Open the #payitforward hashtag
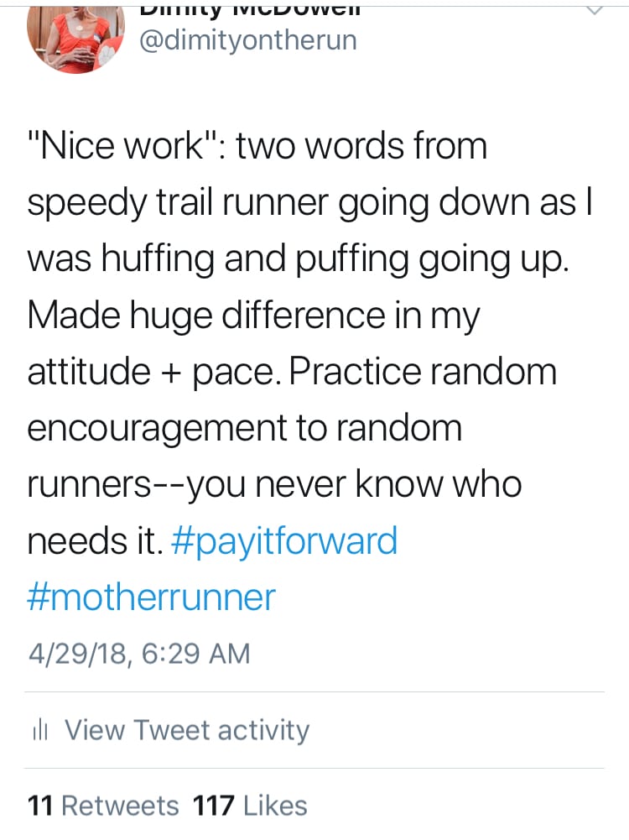Image resolution: width=629 pixels, height=840 pixels. pos(283,540)
